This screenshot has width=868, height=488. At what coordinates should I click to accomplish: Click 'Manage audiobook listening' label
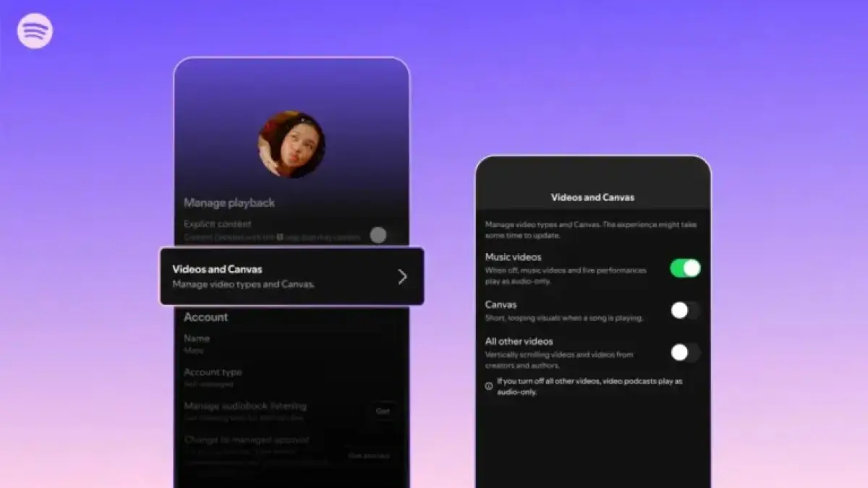pos(245,406)
